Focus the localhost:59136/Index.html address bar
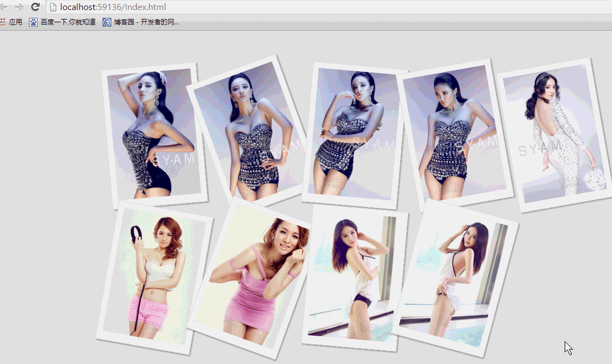The height and width of the screenshot is (364, 612). coord(223,7)
